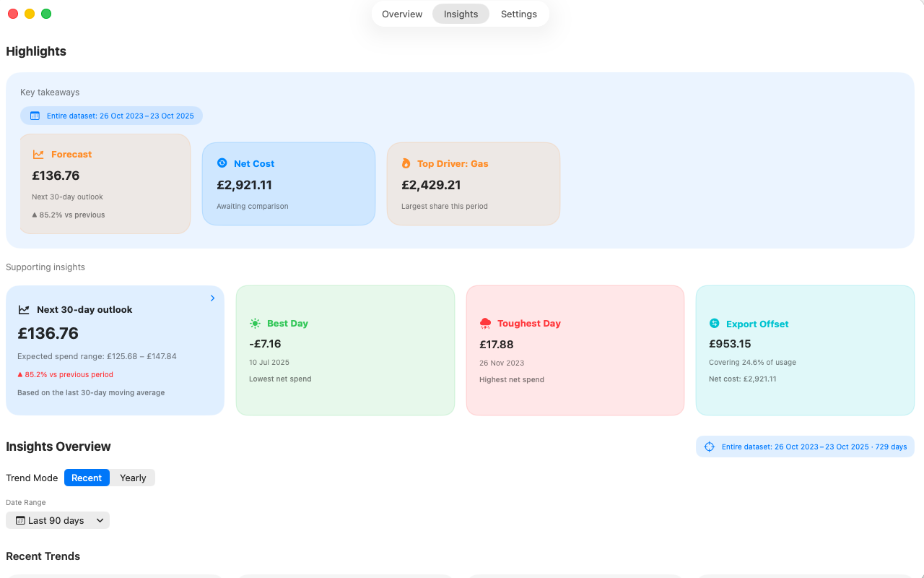Image resolution: width=924 pixels, height=578 pixels.
Task: Click the Net Cost circular icon
Action: [222, 163]
